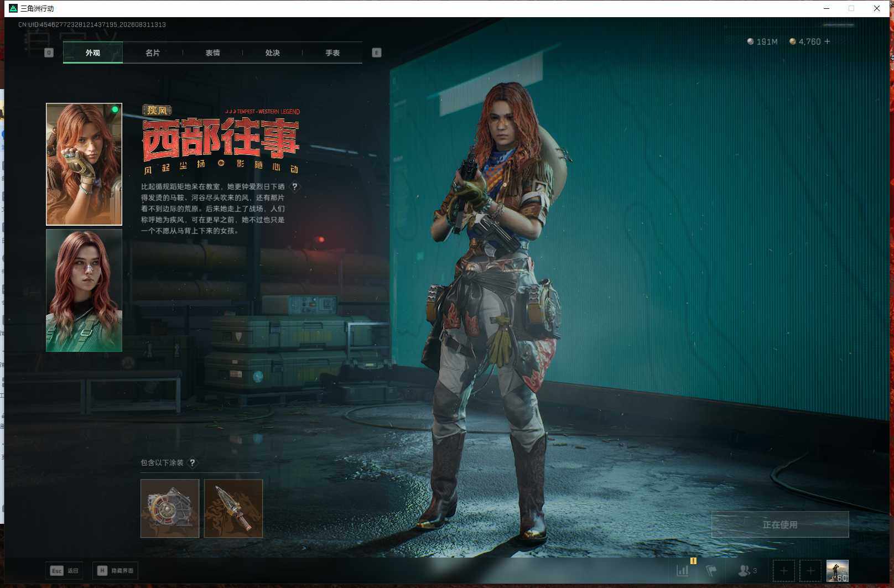Image resolution: width=894 pixels, height=588 pixels.
Task: Click the CN UID text at top left
Action: [92, 24]
